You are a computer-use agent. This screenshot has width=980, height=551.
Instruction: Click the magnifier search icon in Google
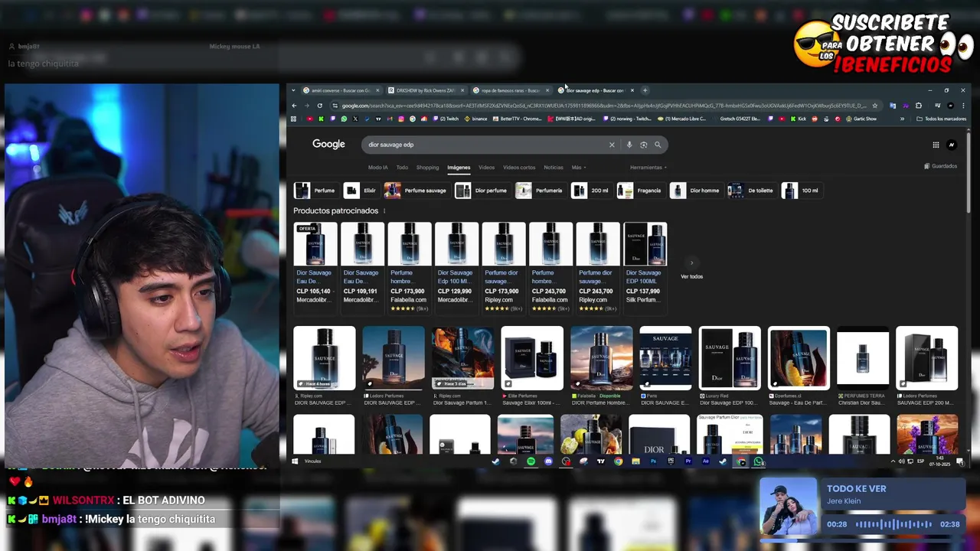click(x=657, y=145)
